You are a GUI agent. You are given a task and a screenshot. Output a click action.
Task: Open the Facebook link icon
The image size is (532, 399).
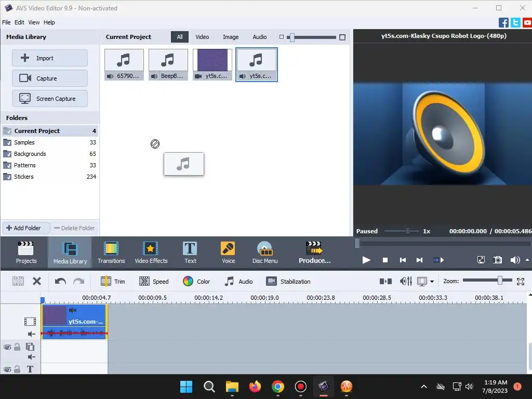click(x=503, y=23)
